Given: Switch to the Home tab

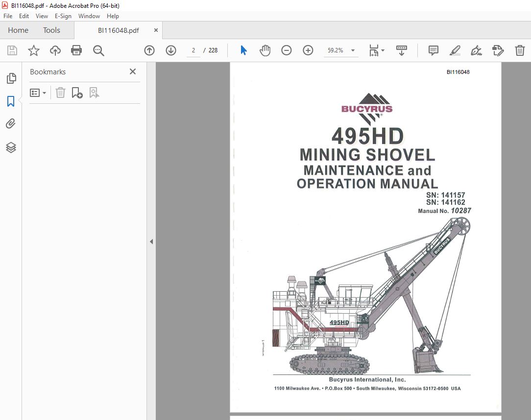Looking at the screenshot, I should pyautogui.click(x=18, y=30).
